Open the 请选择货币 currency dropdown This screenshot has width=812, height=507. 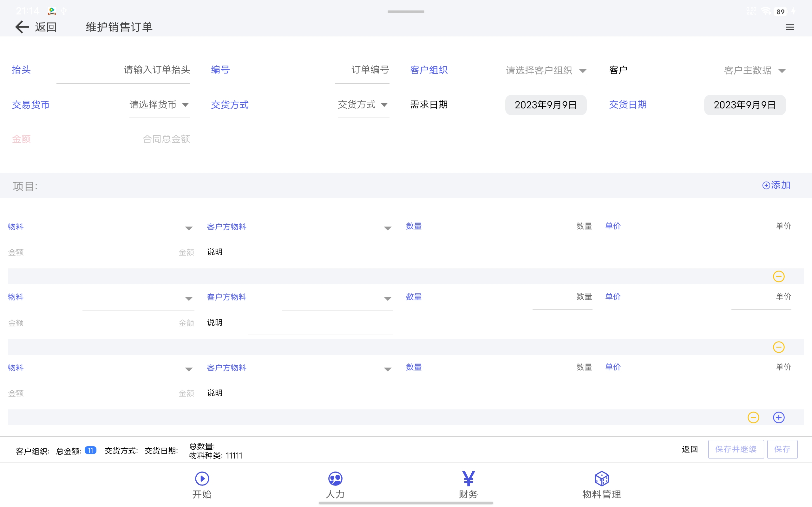pos(159,105)
